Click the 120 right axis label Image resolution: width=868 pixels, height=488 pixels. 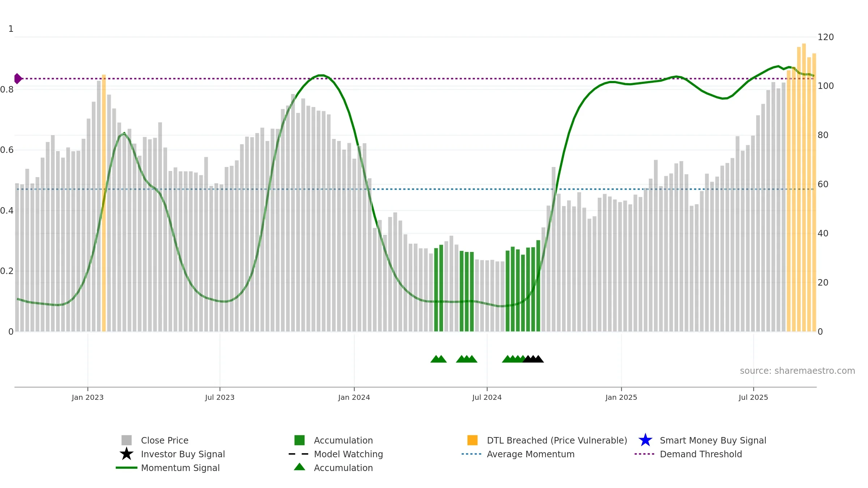[x=826, y=37]
